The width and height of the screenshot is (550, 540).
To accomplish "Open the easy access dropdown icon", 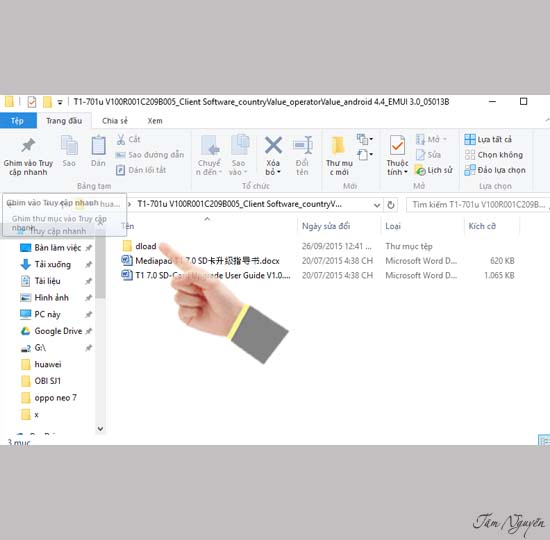I will pos(364,154).
